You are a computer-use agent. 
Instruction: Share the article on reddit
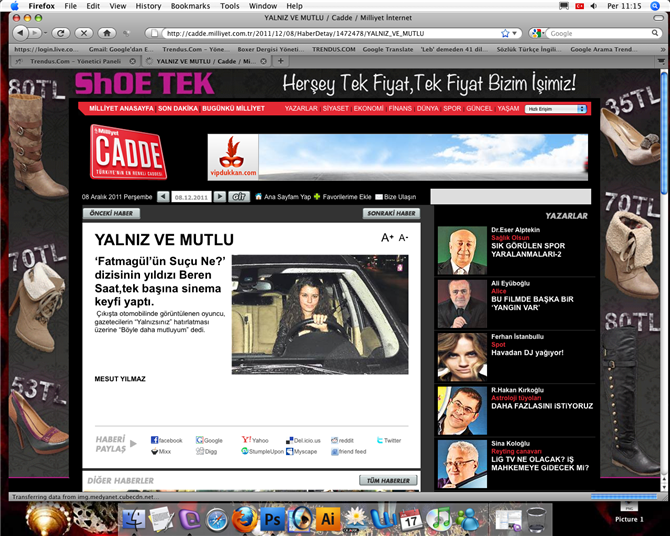tap(342, 440)
